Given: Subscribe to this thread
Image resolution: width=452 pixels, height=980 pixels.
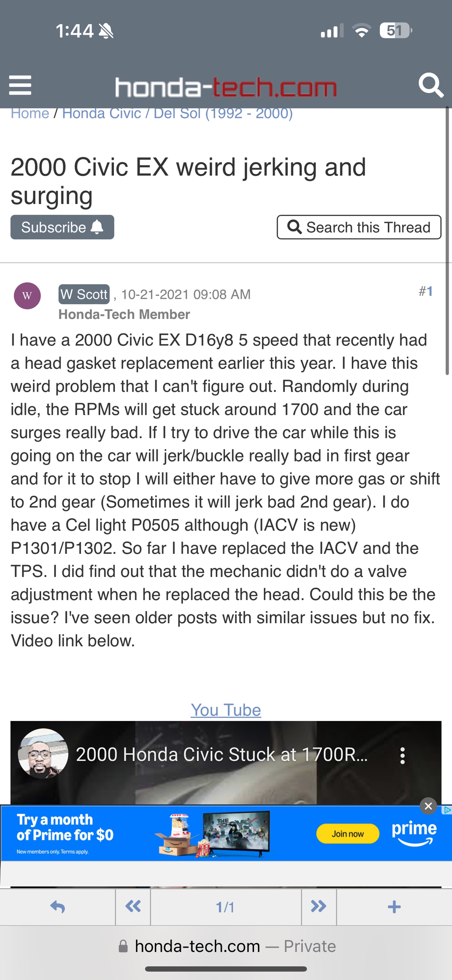Looking at the screenshot, I should point(62,227).
